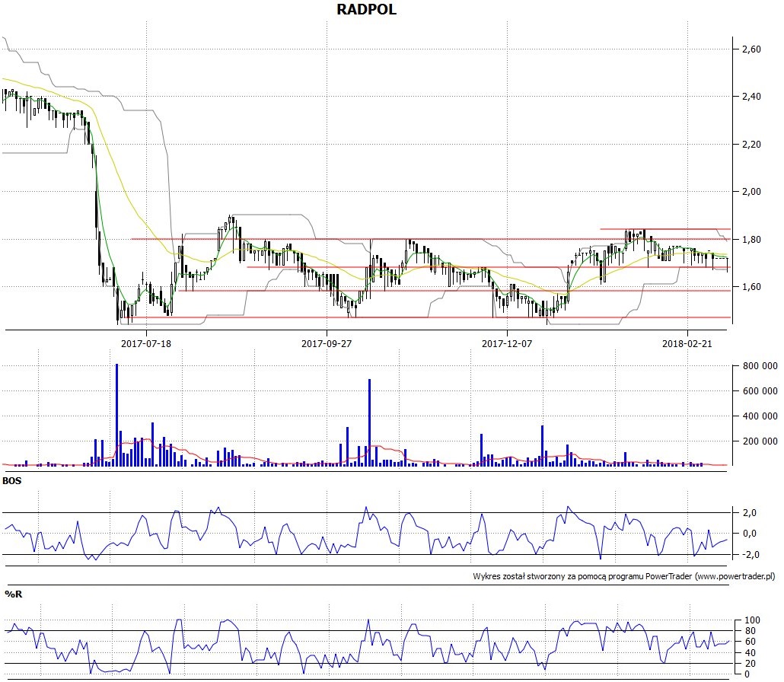Select the 2017-12-07 date label
Screen dimensions: 784x682
(506, 343)
